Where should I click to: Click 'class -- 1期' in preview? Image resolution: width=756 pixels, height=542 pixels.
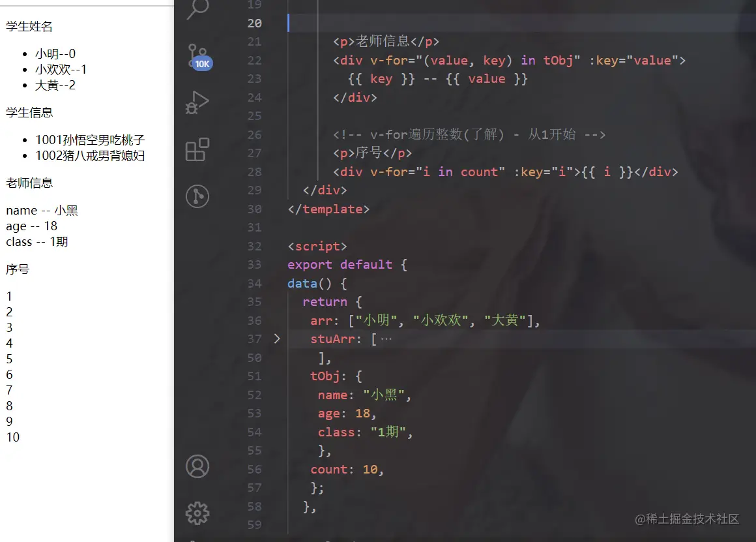pyautogui.click(x=36, y=242)
